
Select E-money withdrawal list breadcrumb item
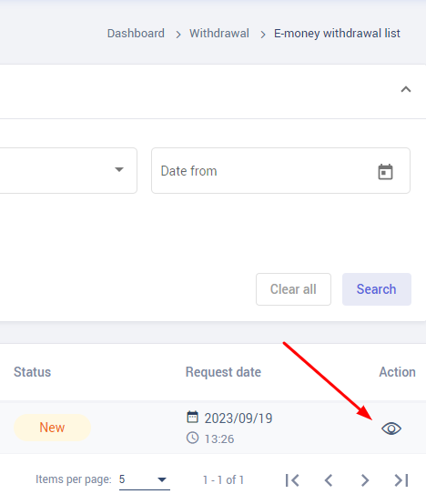337,34
